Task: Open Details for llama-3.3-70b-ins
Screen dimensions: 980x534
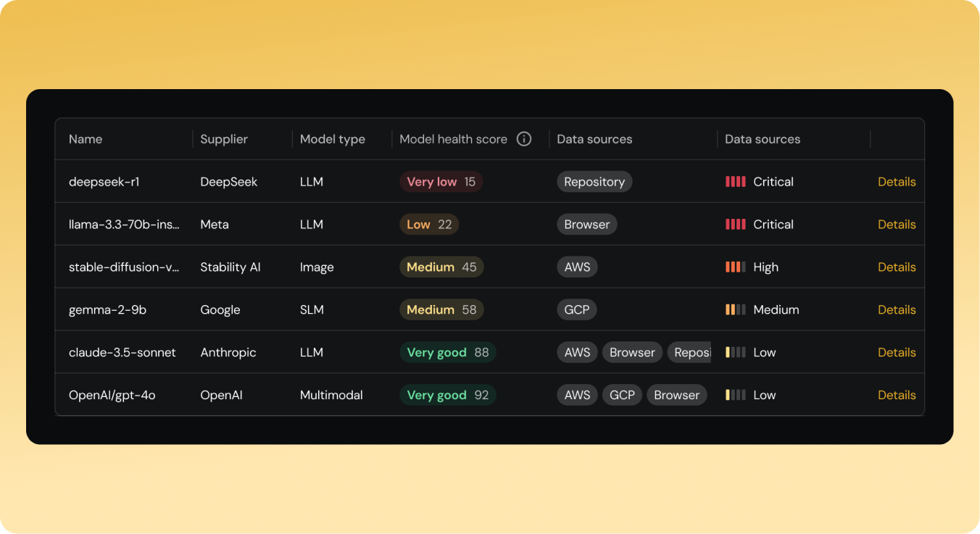Action: coord(897,225)
